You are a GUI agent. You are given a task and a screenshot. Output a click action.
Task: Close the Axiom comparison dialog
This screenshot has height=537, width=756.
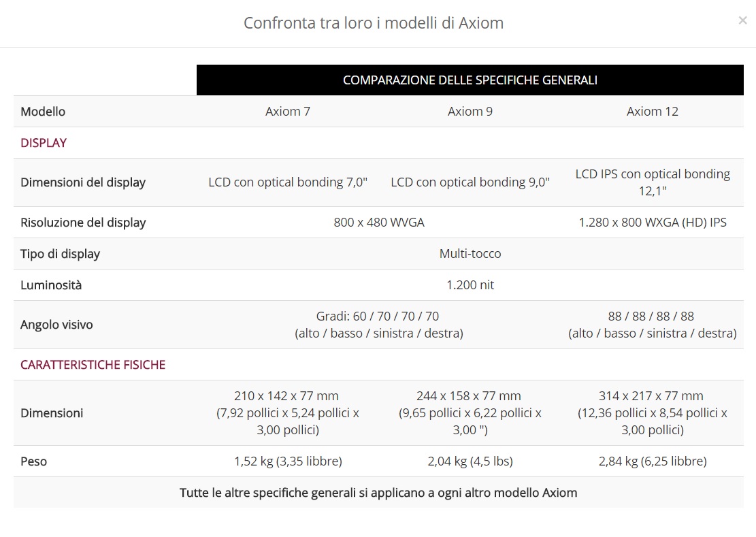[x=742, y=20]
